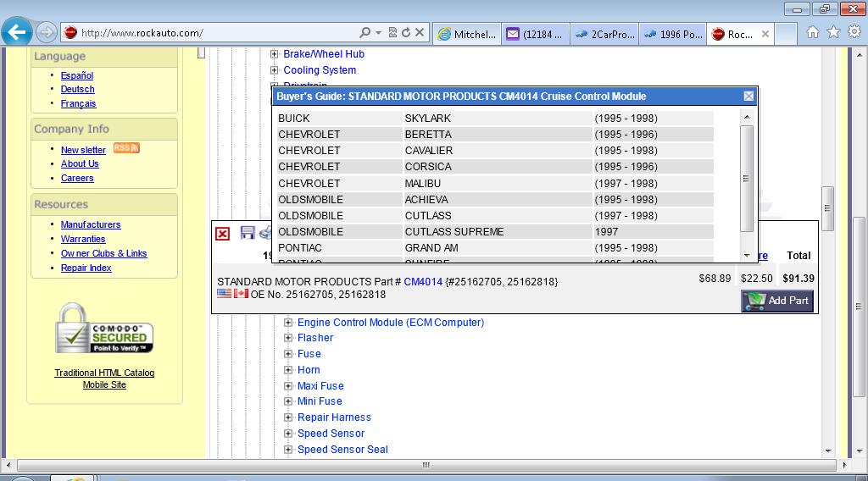Click the floppy disk save icon

(x=248, y=232)
